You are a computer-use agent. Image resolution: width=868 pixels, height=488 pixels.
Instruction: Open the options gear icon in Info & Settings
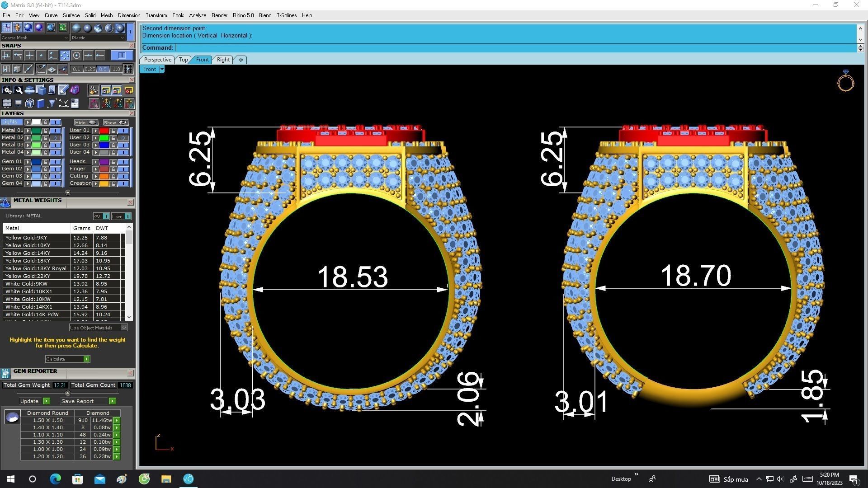coord(7,90)
